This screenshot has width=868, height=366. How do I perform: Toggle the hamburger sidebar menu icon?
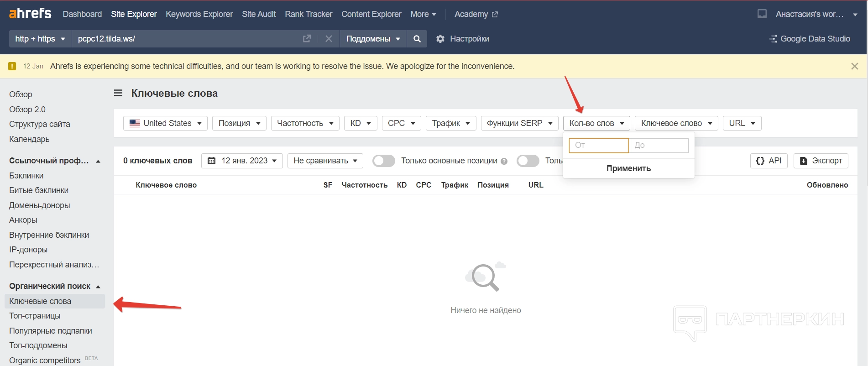click(x=118, y=93)
